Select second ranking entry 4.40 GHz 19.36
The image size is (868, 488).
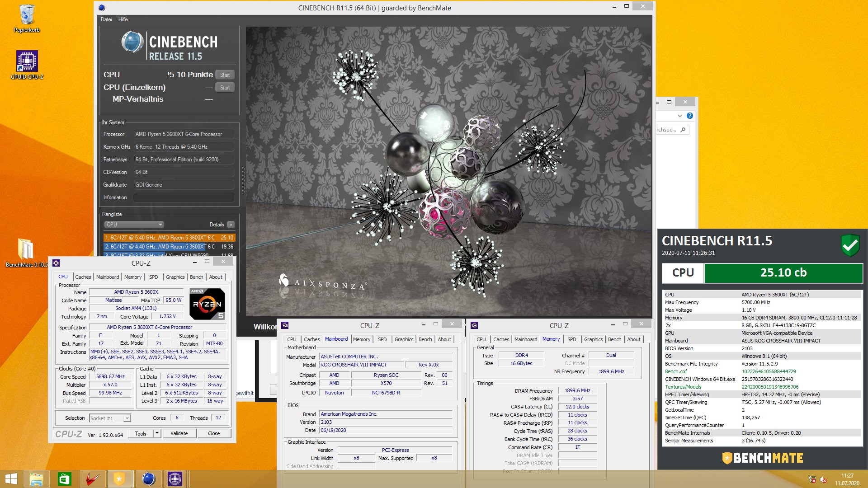click(169, 247)
